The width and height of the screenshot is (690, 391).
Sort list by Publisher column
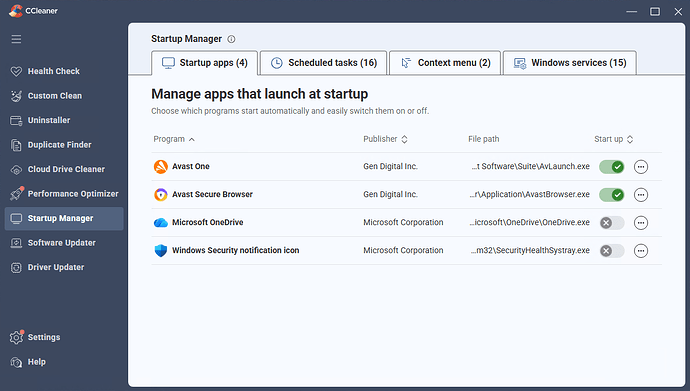[x=385, y=139]
